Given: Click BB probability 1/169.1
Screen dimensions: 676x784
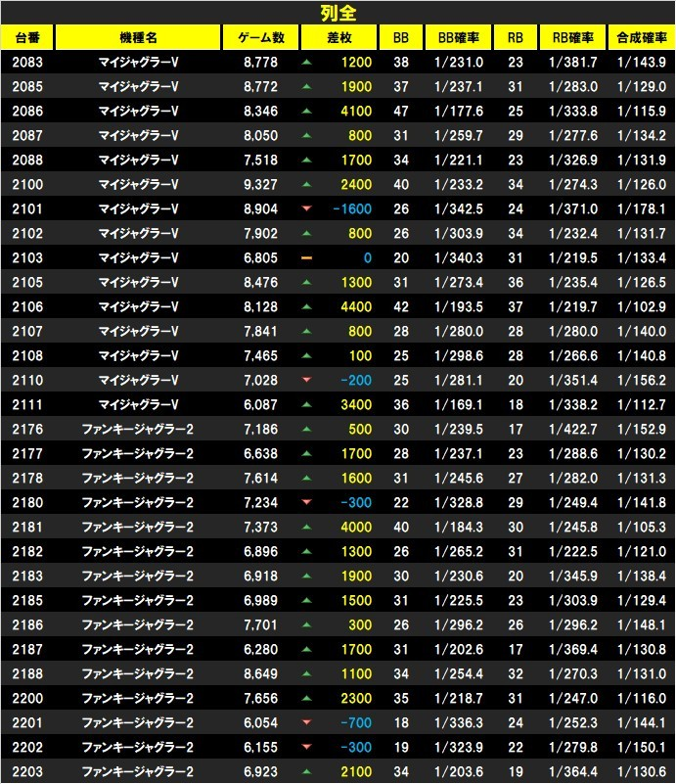Looking at the screenshot, I should click(459, 404).
